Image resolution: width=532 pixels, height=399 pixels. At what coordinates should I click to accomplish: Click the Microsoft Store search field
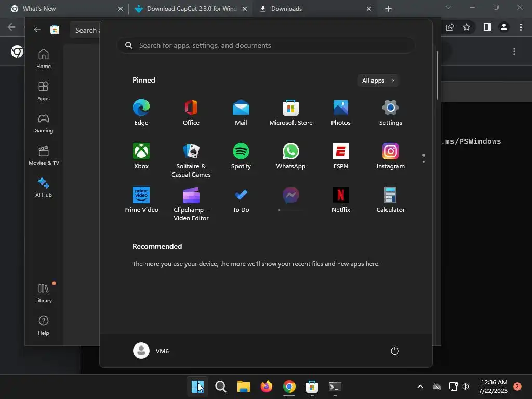85,30
